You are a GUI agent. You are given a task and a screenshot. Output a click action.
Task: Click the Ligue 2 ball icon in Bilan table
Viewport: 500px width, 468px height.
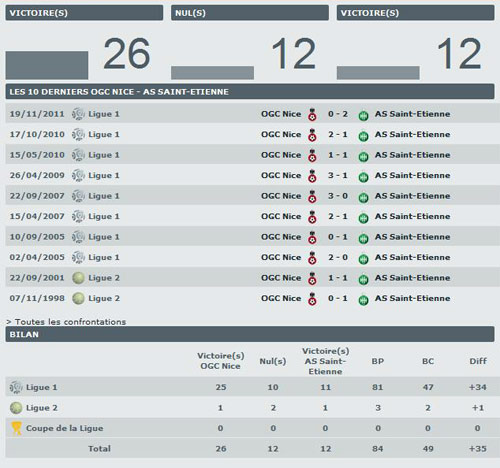click(x=16, y=408)
